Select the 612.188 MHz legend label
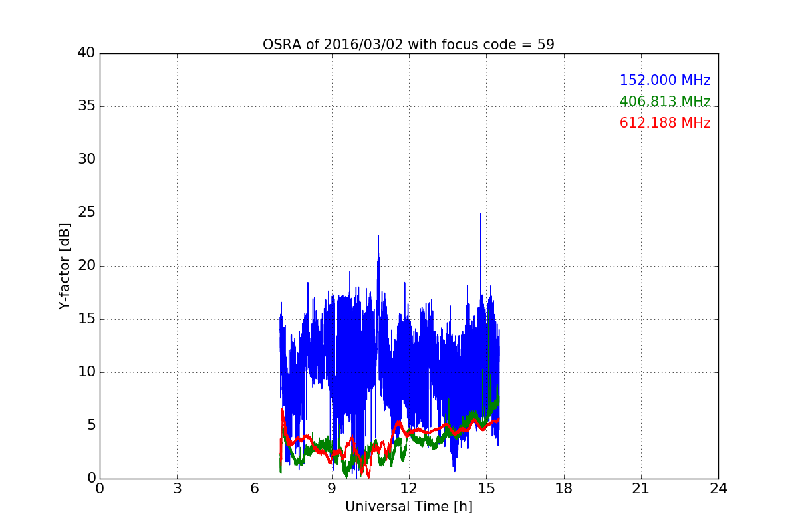The width and height of the screenshot is (798, 532). tap(665, 124)
